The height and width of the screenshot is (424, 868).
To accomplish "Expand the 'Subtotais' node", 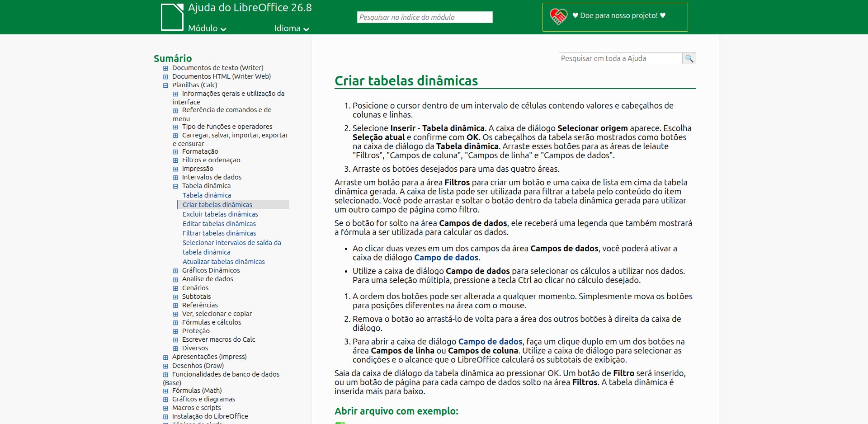I will [175, 297].
